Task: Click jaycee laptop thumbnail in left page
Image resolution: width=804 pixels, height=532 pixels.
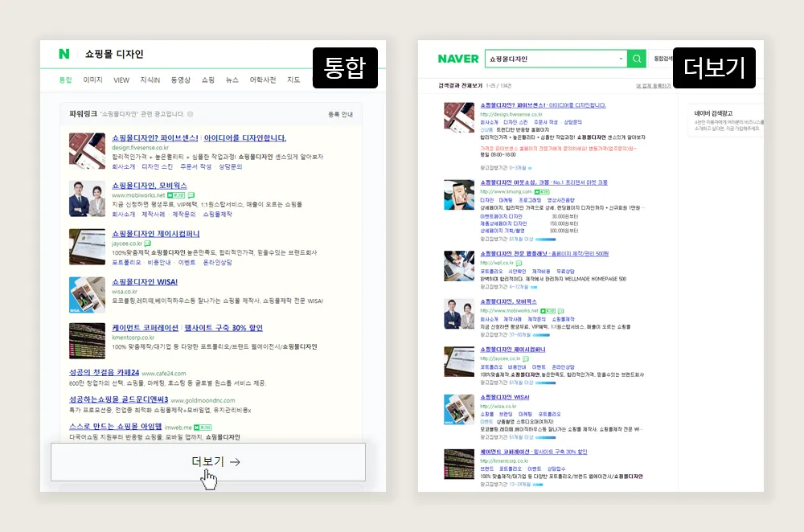Action: (x=87, y=247)
